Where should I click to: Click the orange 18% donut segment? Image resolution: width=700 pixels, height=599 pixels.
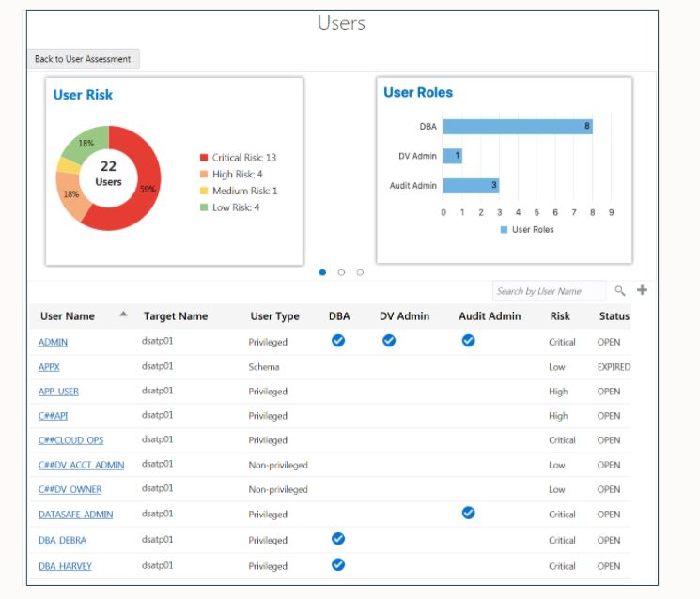[x=71, y=194]
